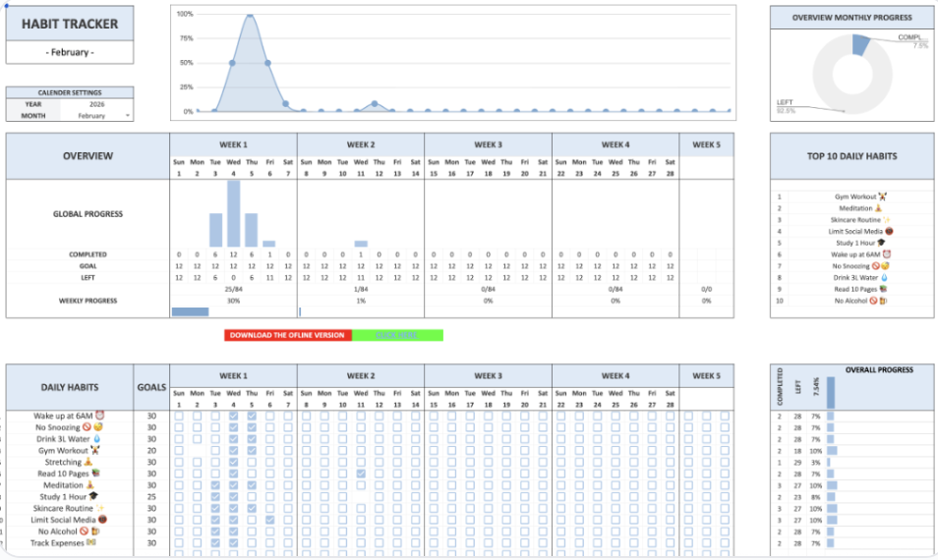This screenshot has width=938, height=560.
Task: Tick Wake up at 6AM checkbox for day 1
Action: point(179,416)
